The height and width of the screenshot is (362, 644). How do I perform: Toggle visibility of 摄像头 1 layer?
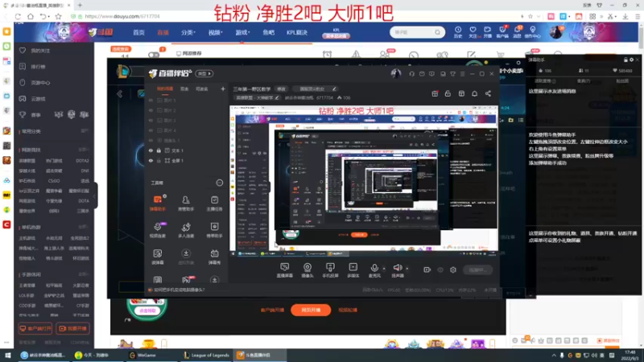[x=151, y=140]
